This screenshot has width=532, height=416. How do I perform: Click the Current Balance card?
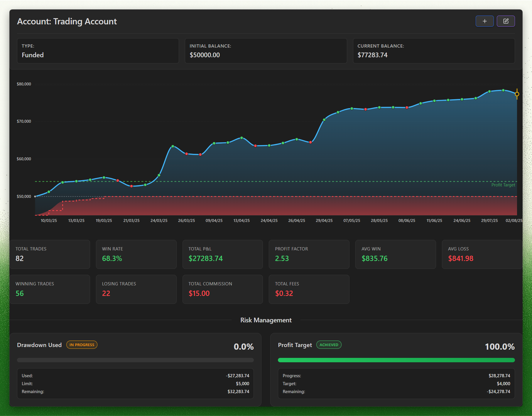pos(434,51)
